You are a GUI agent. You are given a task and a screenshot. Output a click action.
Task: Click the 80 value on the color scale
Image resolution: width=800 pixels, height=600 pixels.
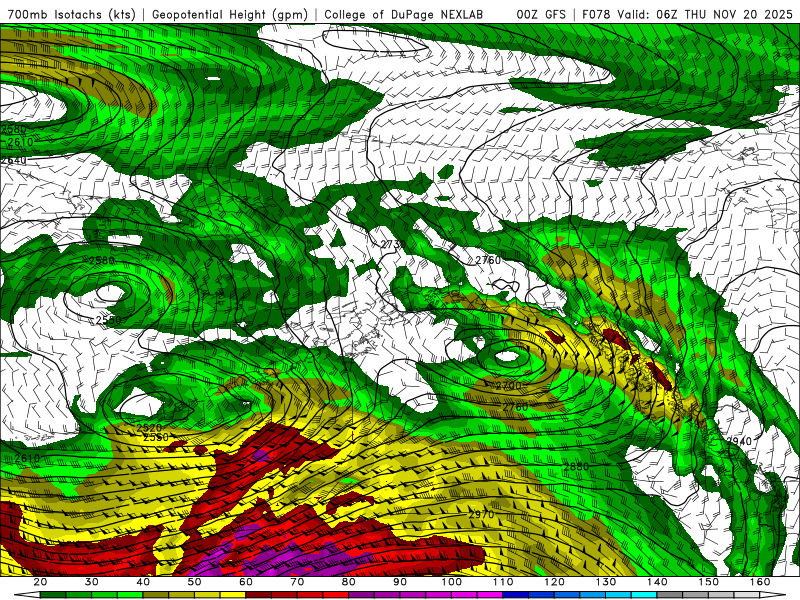[349, 582]
